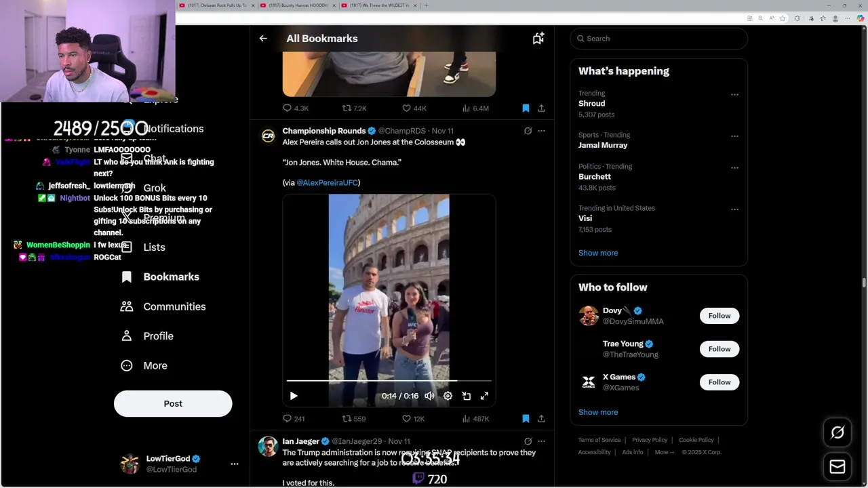868x488 pixels.
Task: Open more options on Championship Rounds post
Action: point(541,131)
